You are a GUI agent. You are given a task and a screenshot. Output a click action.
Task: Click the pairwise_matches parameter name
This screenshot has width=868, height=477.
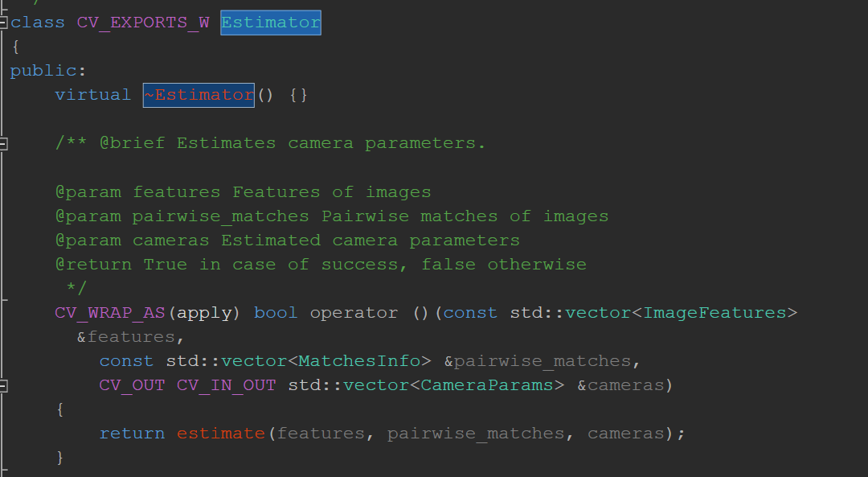pyautogui.click(x=542, y=360)
